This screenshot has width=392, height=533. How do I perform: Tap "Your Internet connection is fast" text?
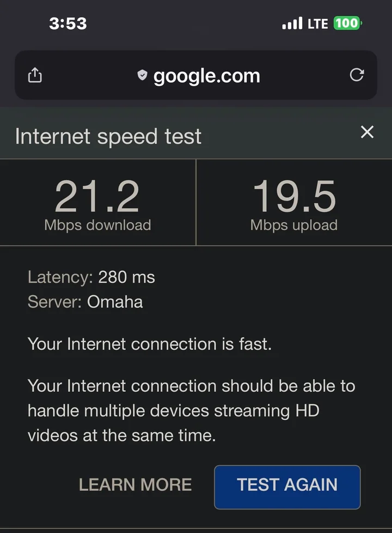(149, 344)
